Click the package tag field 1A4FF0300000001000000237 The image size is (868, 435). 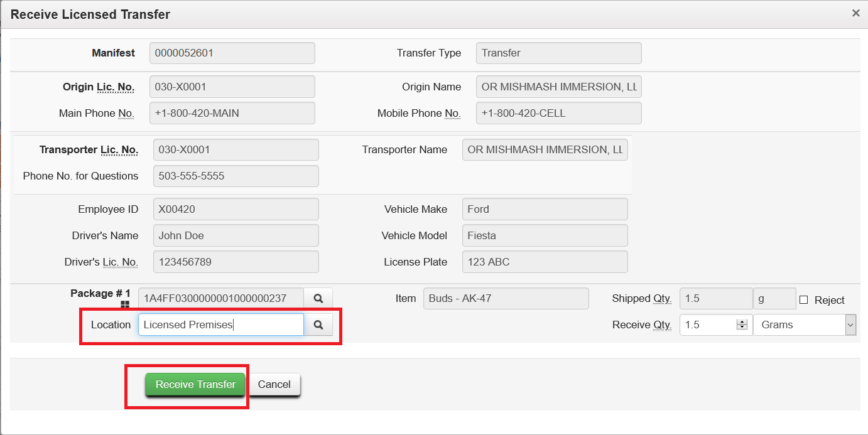(x=221, y=298)
